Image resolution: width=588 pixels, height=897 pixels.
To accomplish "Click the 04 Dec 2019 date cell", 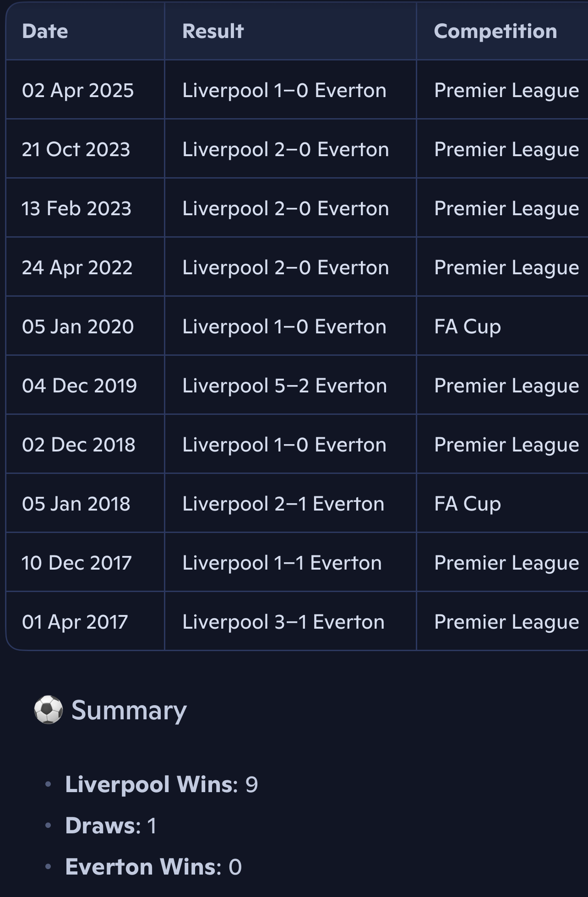I will pos(79,386).
